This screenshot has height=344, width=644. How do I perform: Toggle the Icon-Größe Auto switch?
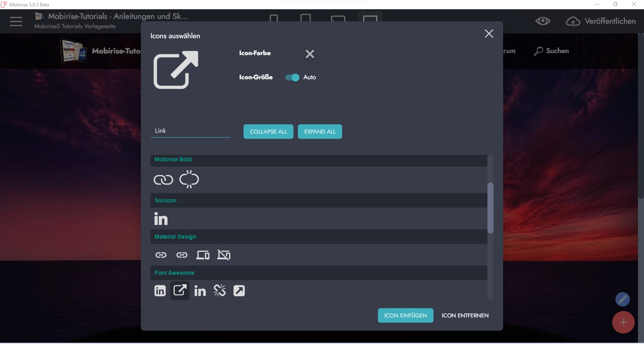click(x=293, y=78)
